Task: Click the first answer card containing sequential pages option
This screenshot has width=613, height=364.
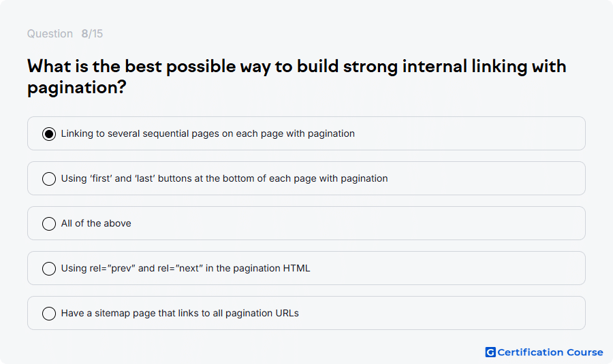Action: (x=306, y=133)
